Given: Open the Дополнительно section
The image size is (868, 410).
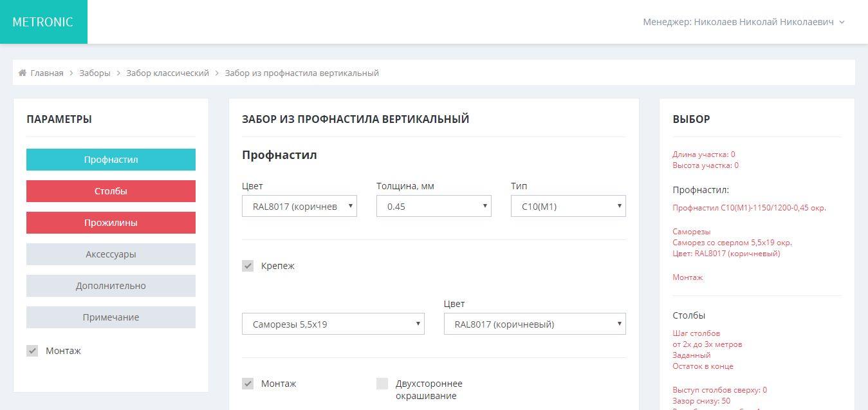Looking at the screenshot, I should (111, 286).
